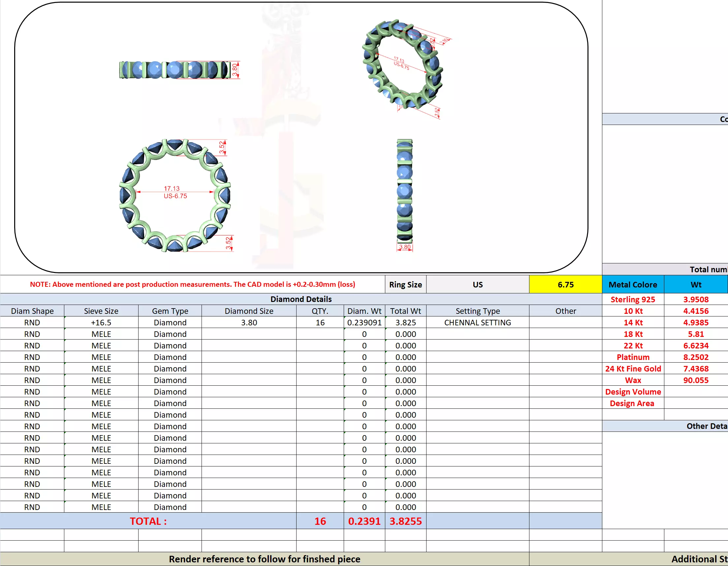
Task: Select the Platinum weight value 8.2502
Action: click(x=696, y=357)
